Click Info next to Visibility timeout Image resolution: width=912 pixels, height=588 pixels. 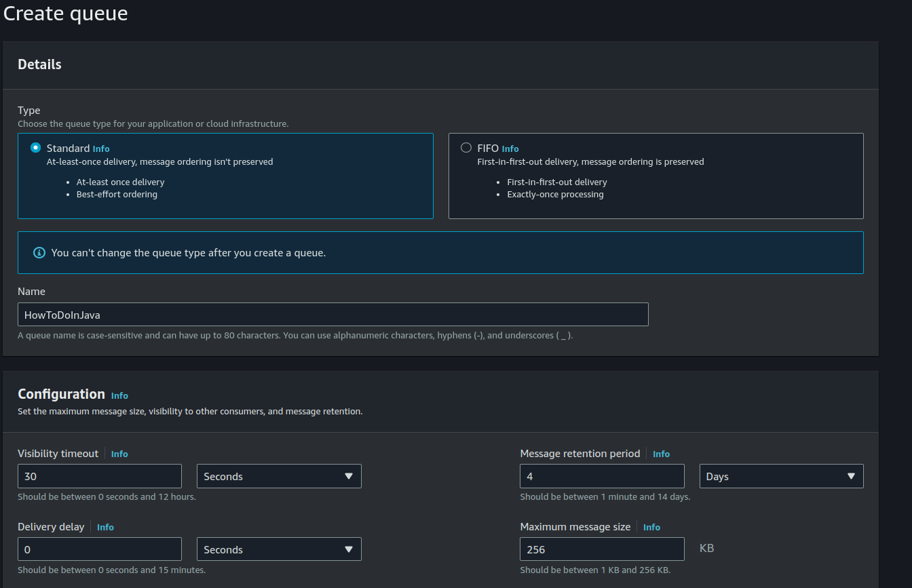[119, 454]
